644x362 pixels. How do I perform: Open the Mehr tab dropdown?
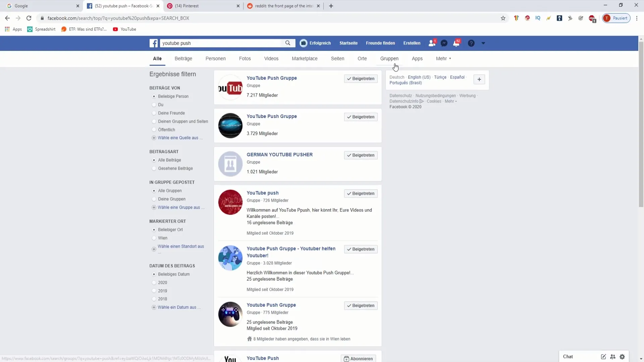[x=443, y=59]
